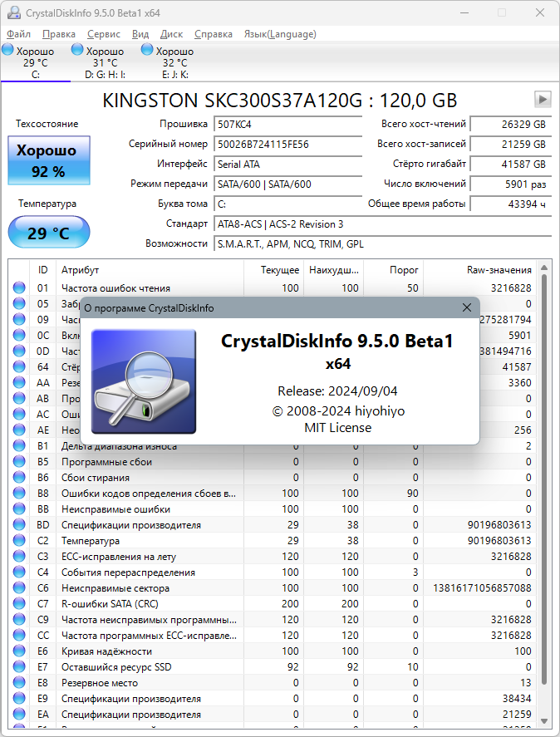Click status icon for attribute 05

point(19,303)
